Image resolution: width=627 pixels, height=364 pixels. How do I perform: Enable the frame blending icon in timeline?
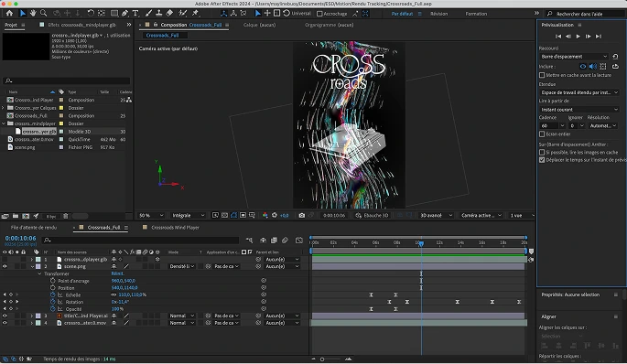click(274, 241)
